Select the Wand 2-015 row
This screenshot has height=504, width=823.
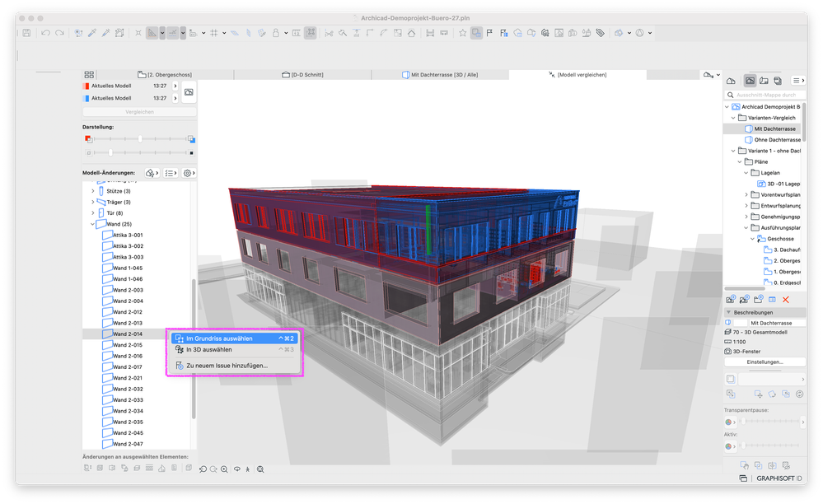137,344
